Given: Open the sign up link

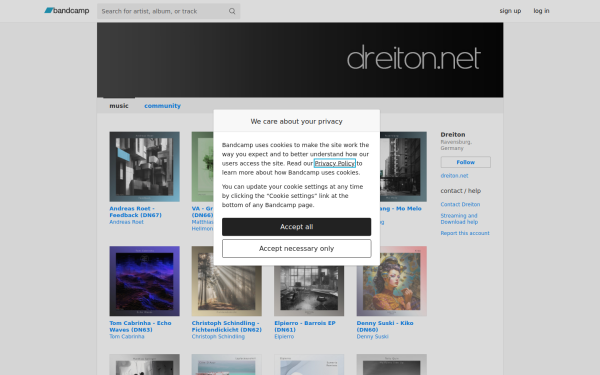Looking at the screenshot, I should click(x=510, y=11).
